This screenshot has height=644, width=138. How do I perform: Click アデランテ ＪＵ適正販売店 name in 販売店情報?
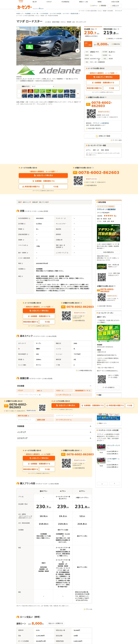point(106,210)
